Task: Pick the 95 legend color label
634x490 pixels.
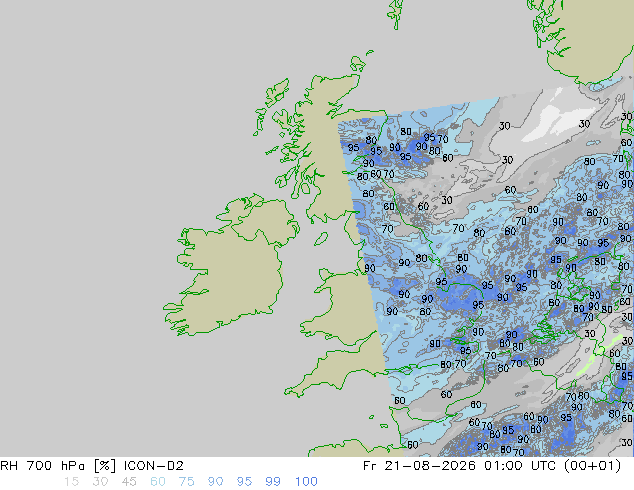Action: pos(244,482)
